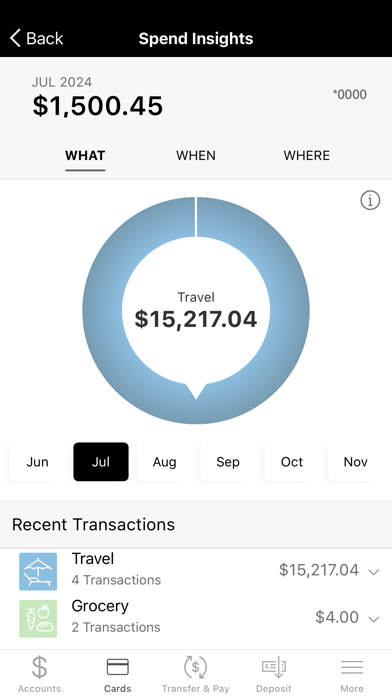Screen dimensions: 392x696
Task: Expand the Grocery transactions chevron
Action: [374, 619]
